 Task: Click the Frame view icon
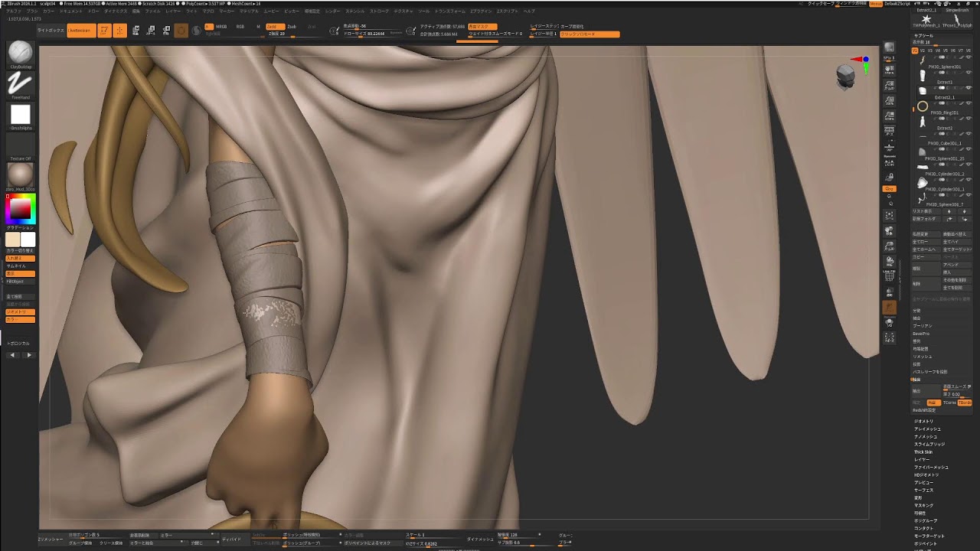pos(890,216)
